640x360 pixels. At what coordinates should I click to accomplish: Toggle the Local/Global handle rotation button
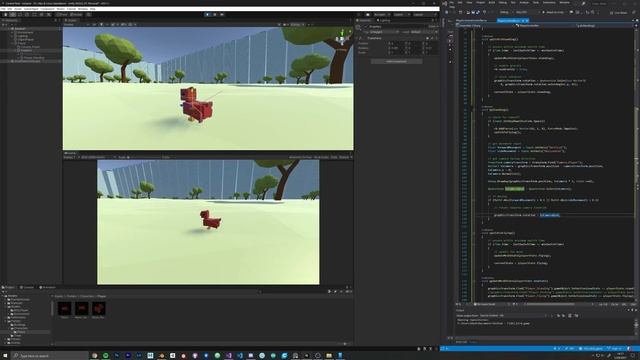tap(76, 14)
